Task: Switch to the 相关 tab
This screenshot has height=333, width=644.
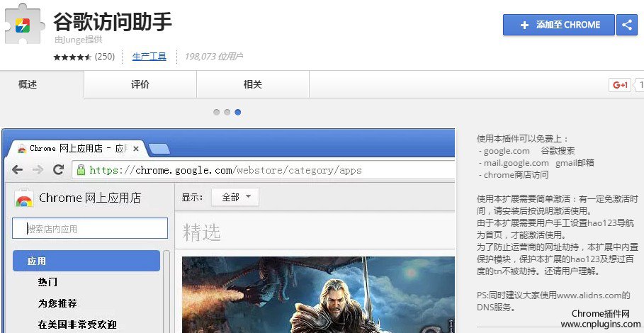Action: pyautogui.click(x=253, y=84)
